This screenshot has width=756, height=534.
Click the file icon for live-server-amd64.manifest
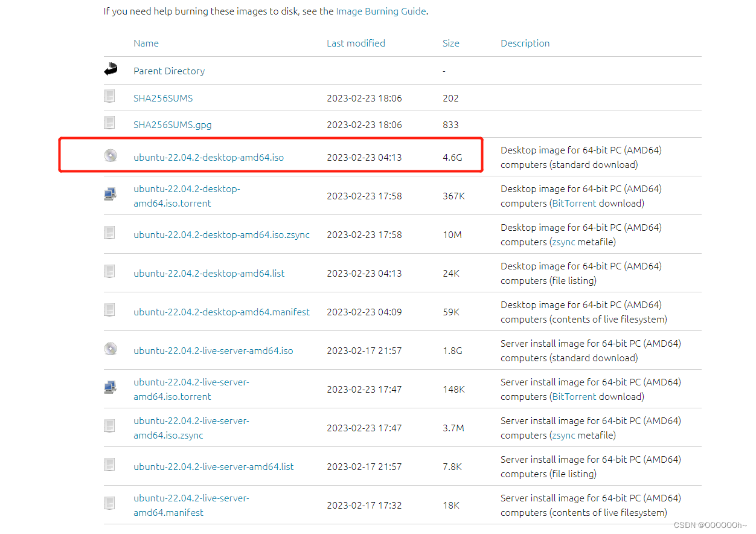click(109, 503)
